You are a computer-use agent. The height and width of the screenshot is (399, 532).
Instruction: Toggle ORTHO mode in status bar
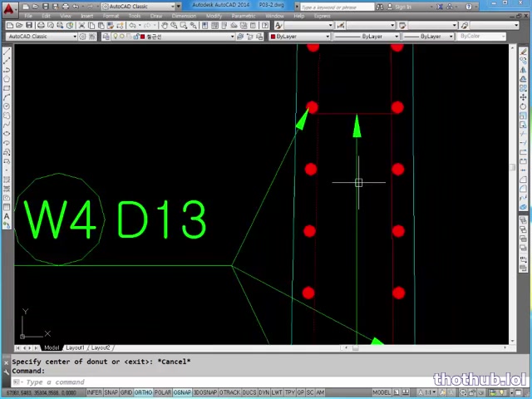(x=142, y=392)
